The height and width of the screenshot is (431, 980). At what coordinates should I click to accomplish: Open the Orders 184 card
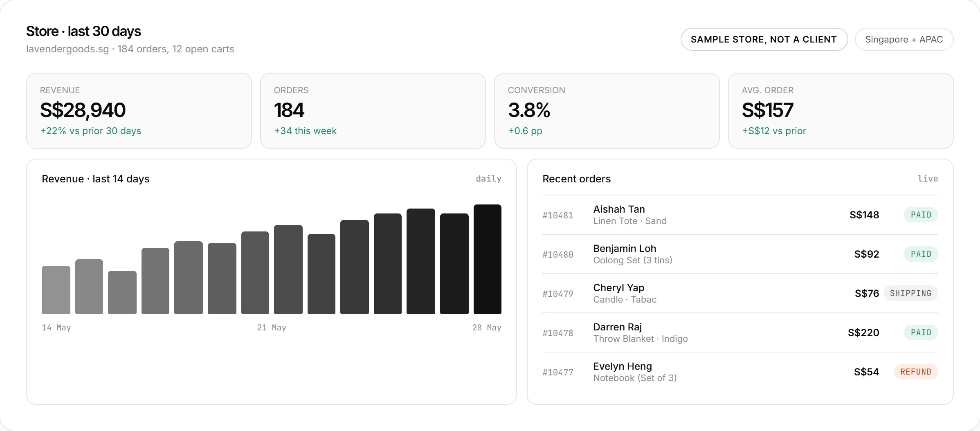(x=373, y=111)
